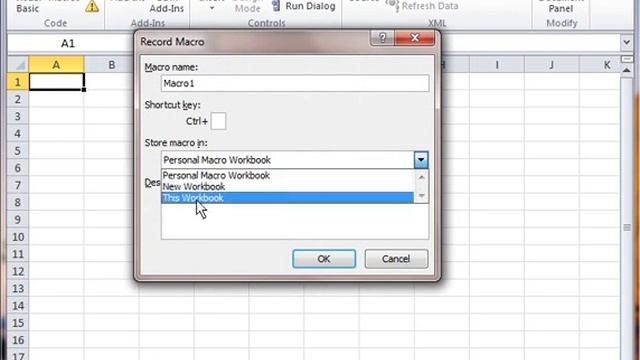
Task: Select row 13 header
Action: (x=18, y=289)
